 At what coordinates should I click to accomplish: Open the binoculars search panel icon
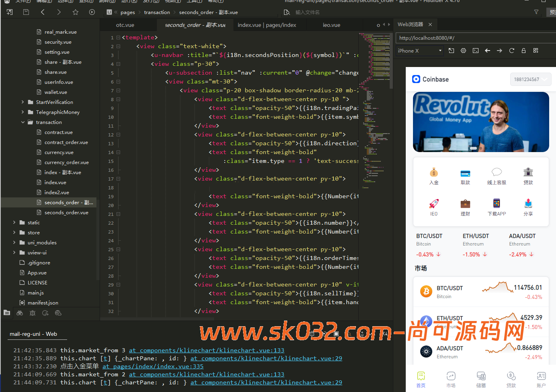pos(20,313)
